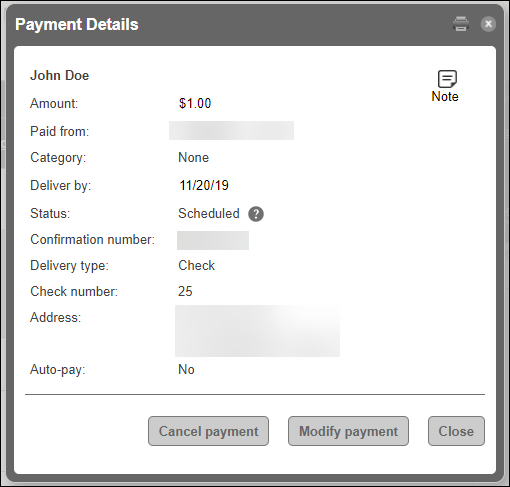The height and width of the screenshot is (487, 510).
Task: Close the dialog using the Close button
Action: tap(456, 431)
